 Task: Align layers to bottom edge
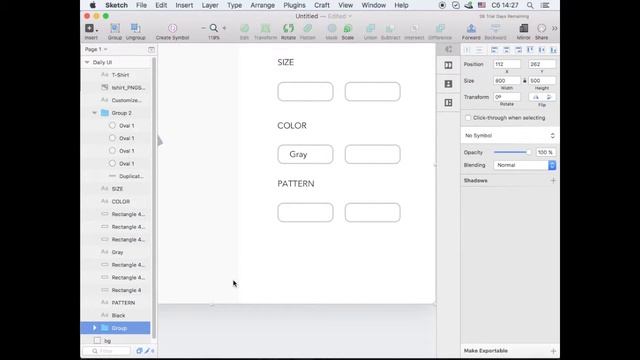(x=553, y=50)
